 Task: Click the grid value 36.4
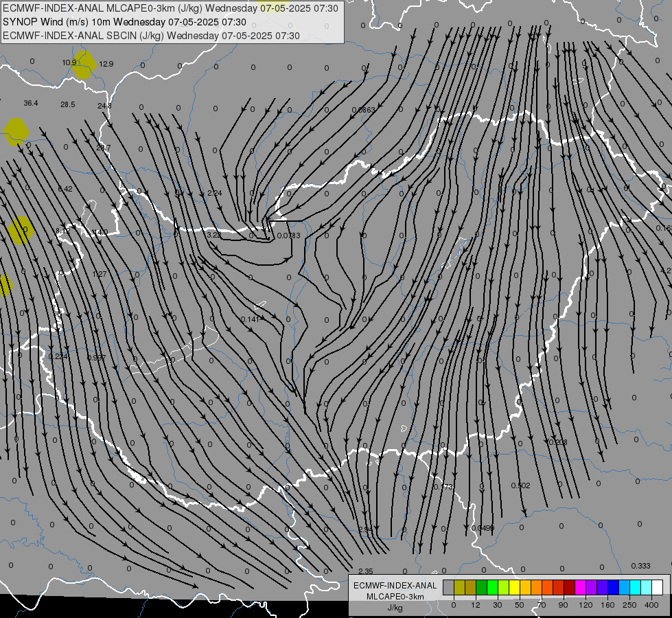(x=31, y=104)
